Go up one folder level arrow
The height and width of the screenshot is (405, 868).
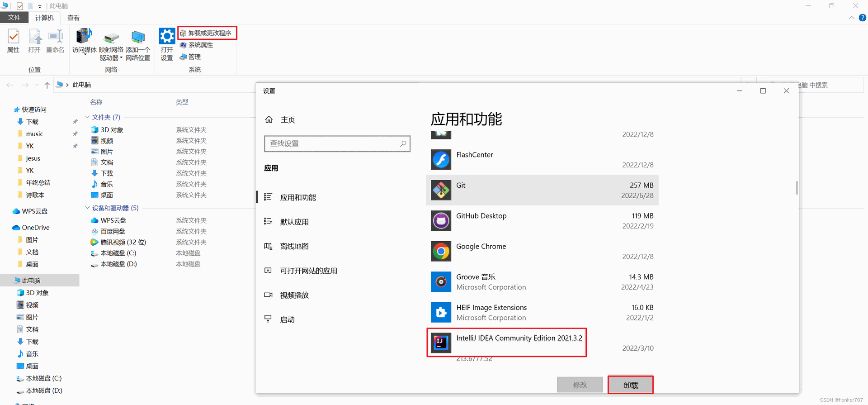pos(47,85)
